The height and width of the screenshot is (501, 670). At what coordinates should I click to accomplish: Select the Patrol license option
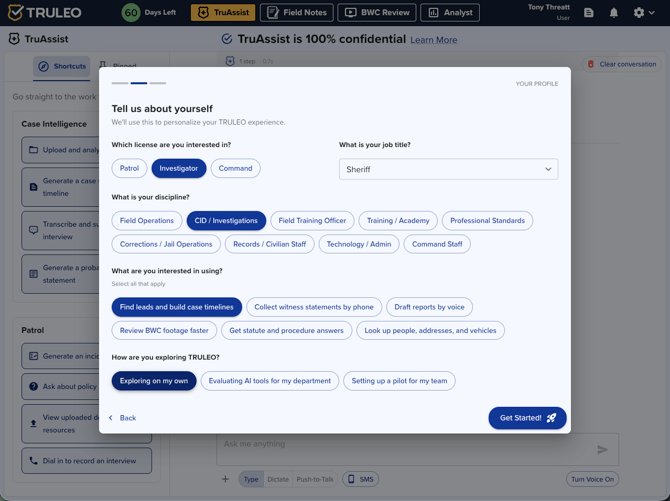click(129, 168)
